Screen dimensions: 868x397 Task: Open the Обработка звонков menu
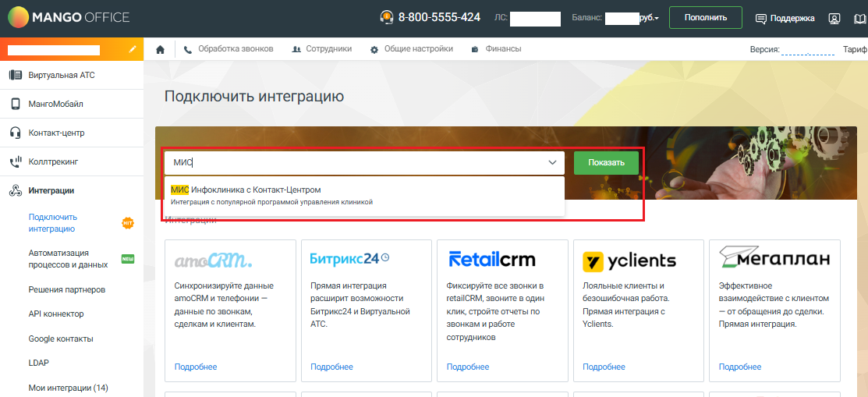(229, 48)
